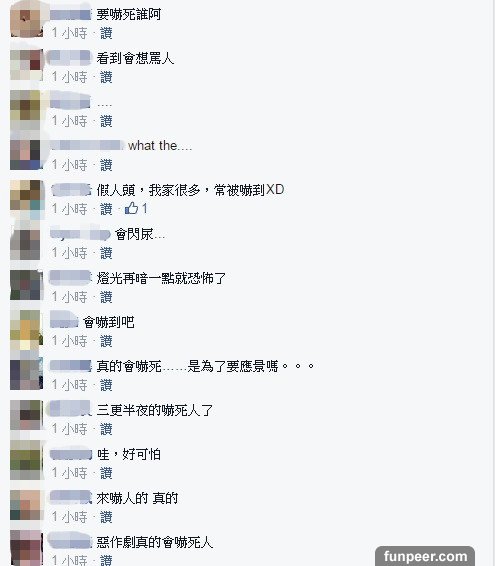495x566 pixels.
Task: Open avatar beside 'what the....' comment
Action: [x=25, y=154]
